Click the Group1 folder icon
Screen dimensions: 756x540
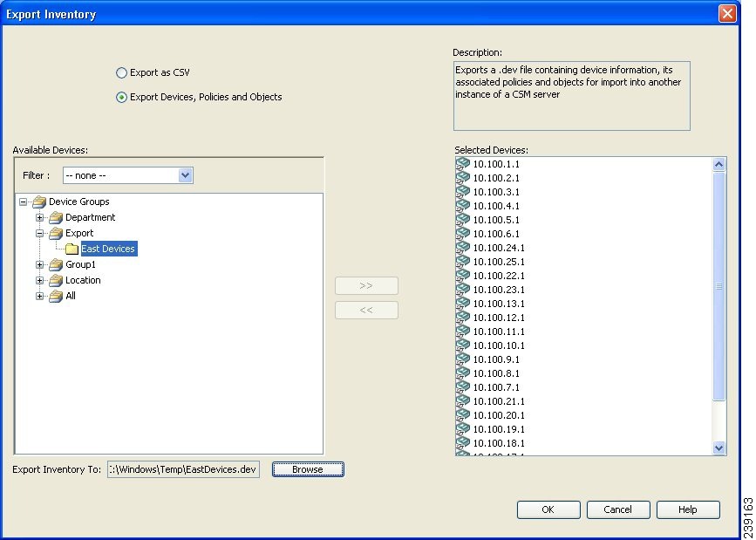(x=56, y=264)
